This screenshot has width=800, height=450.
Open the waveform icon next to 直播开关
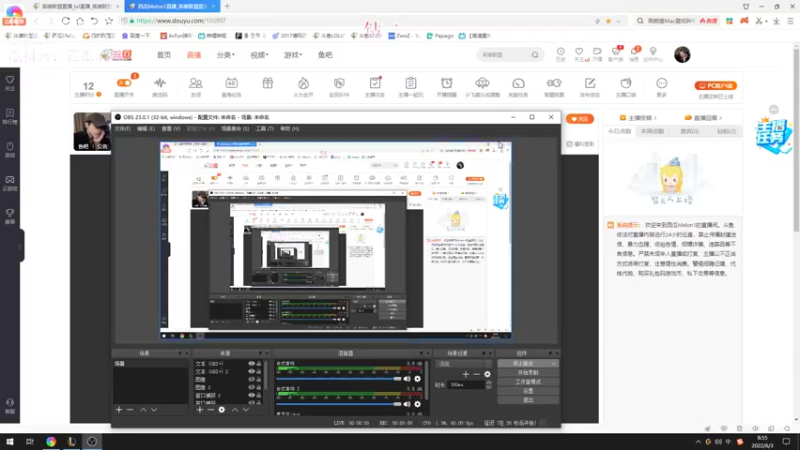(160, 83)
